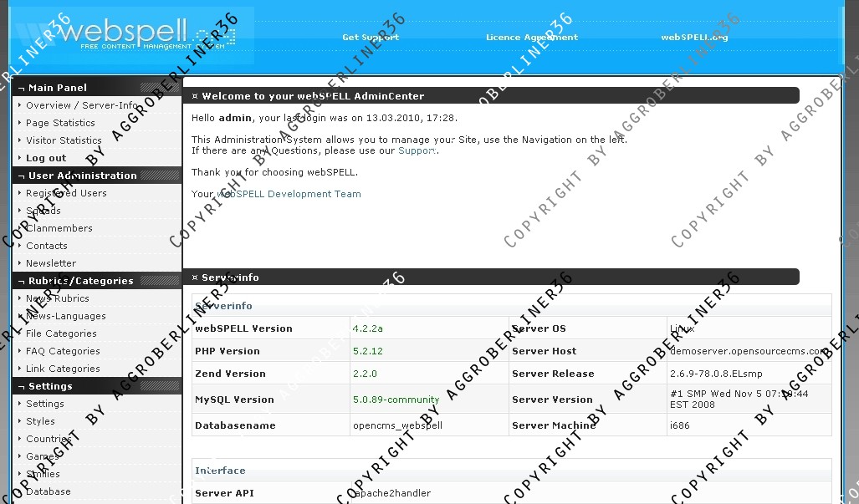This screenshot has height=504, width=859.
Task: Click the MySQL Version label
Action: [x=234, y=400]
